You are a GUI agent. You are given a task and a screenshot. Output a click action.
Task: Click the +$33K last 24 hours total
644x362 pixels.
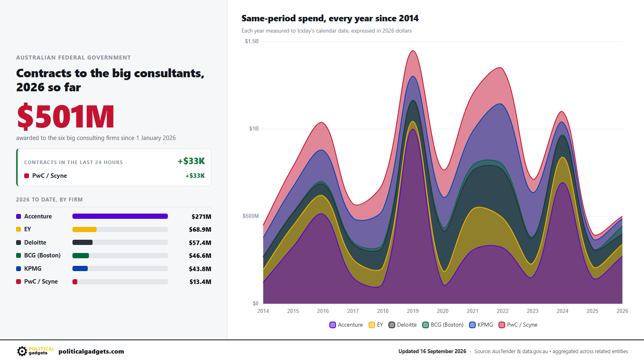191,161
